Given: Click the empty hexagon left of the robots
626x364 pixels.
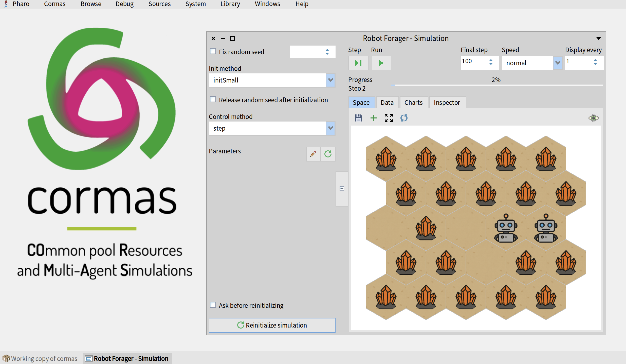Looking at the screenshot, I should [x=466, y=228].
